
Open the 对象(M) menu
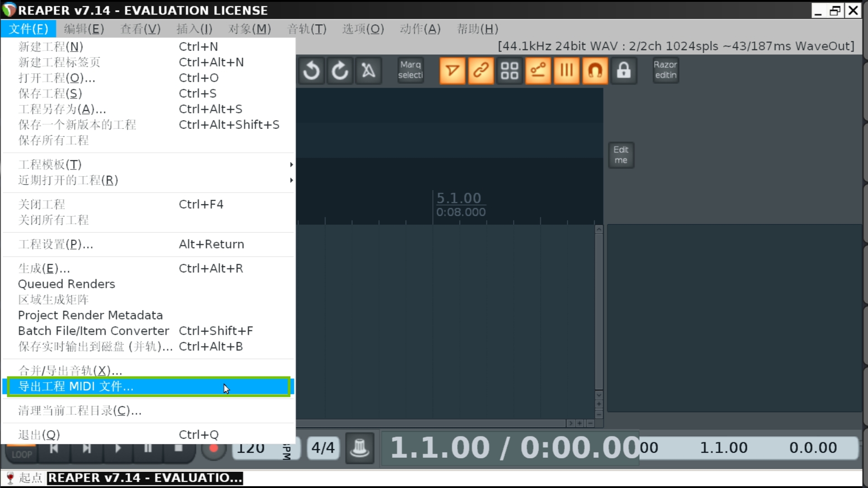pyautogui.click(x=250, y=29)
